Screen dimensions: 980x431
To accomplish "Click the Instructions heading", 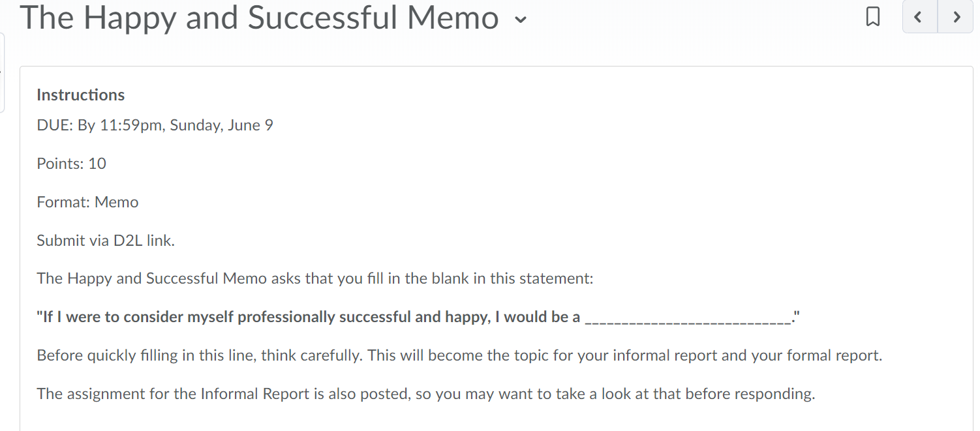I will pos(81,95).
